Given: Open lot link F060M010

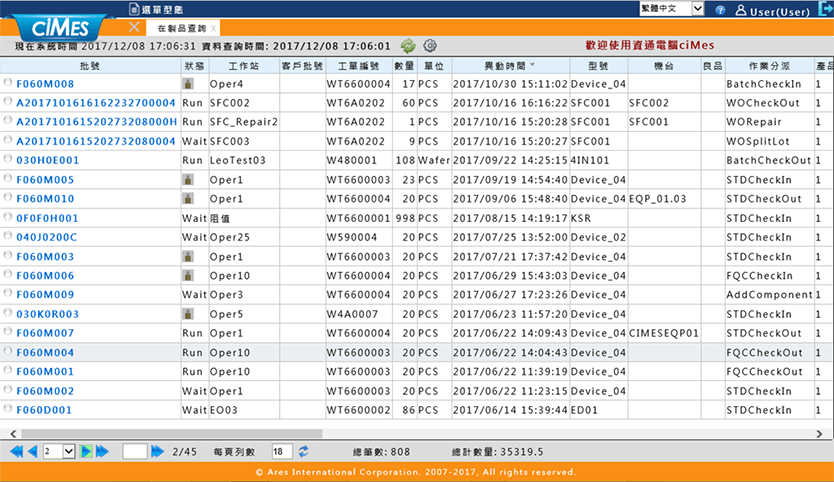Looking at the screenshot, I should (45, 199).
